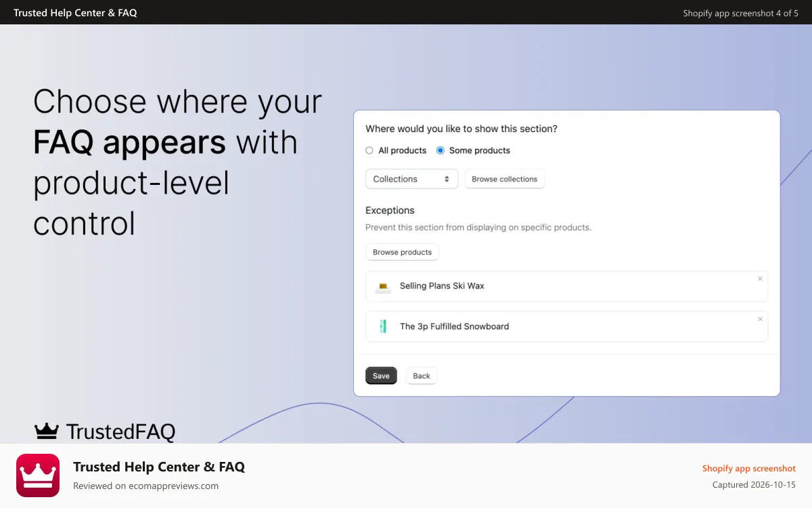Click 'Shopify app screenshot 4 of 5' text

tap(740, 13)
